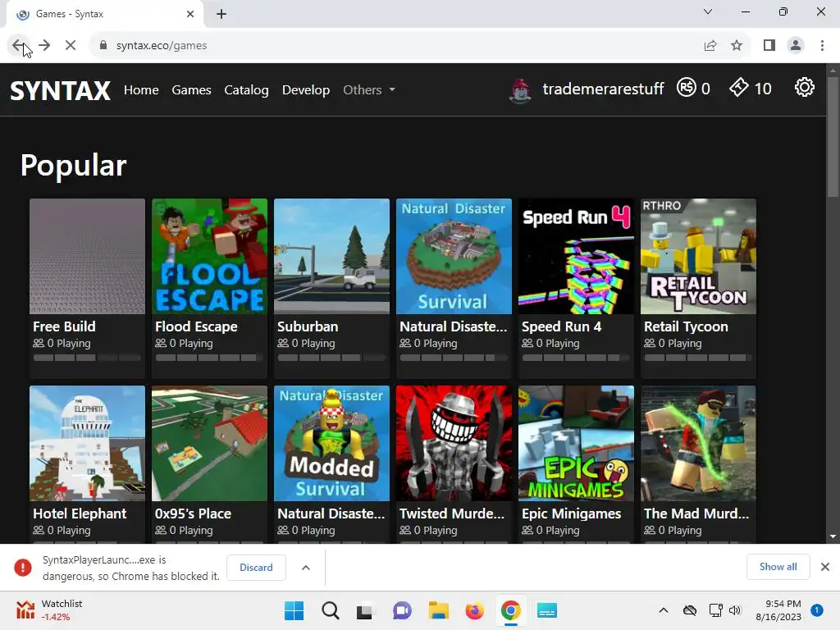Open Catalog in the navbar
The image size is (840, 630).
(x=246, y=90)
